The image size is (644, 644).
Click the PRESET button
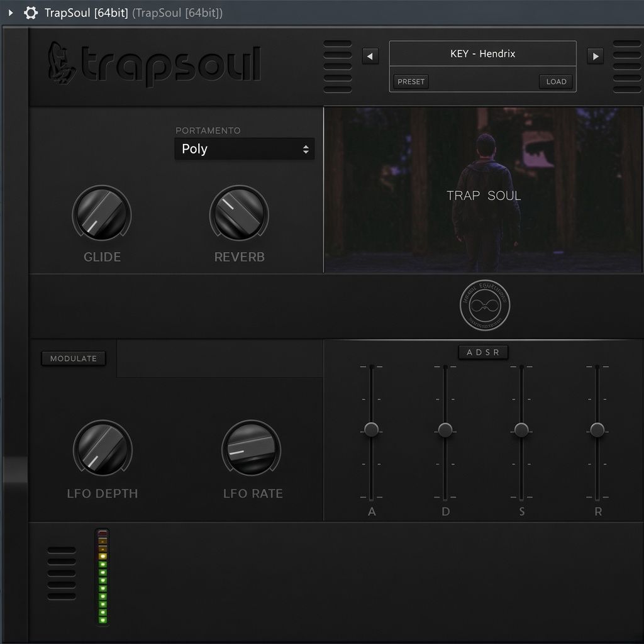pyautogui.click(x=411, y=81)
